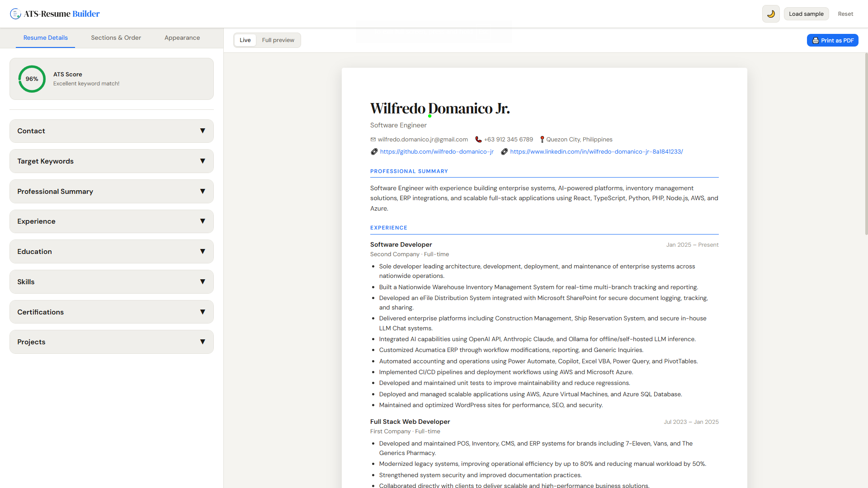Click the link icon beside LinkedIn URL
Image resolution: width=868 pixels, height=488 pixels.
coord(505,152)
